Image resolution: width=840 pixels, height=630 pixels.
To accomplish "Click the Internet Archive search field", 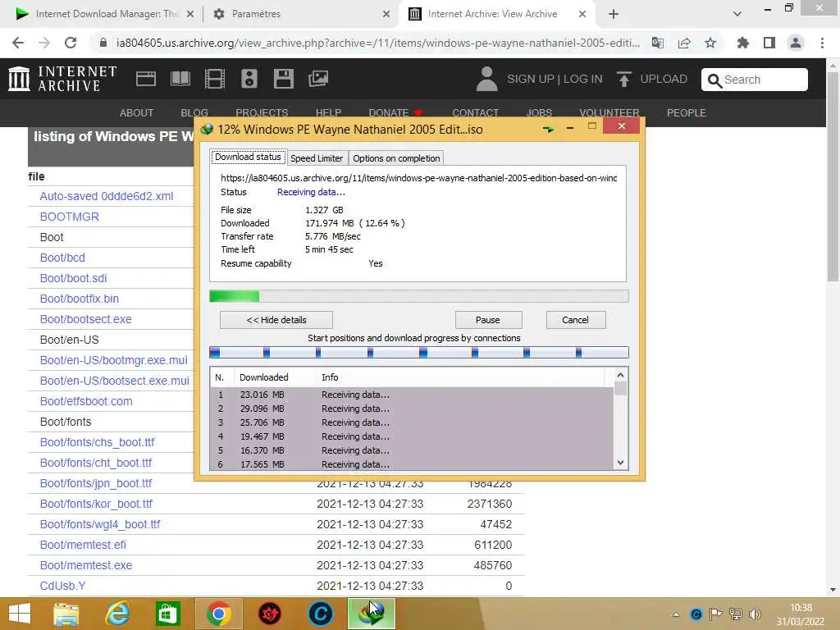I will pyautogui.click(x=755, y=80).
